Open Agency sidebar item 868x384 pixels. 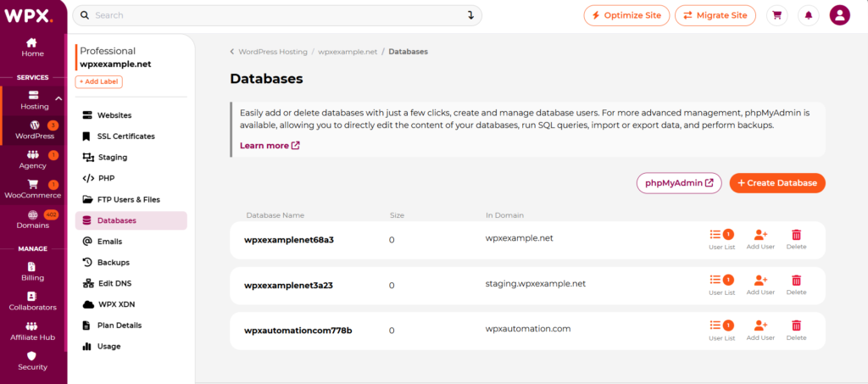point(32,160)
